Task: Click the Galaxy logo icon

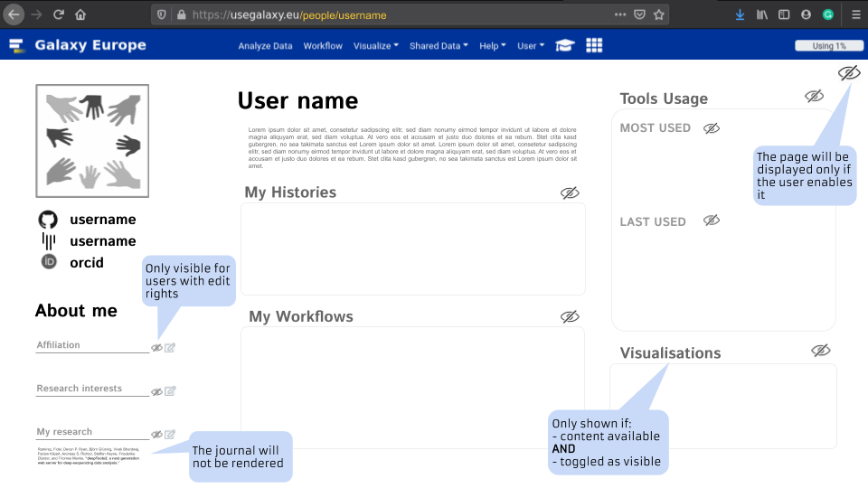Action: (16, 45)
